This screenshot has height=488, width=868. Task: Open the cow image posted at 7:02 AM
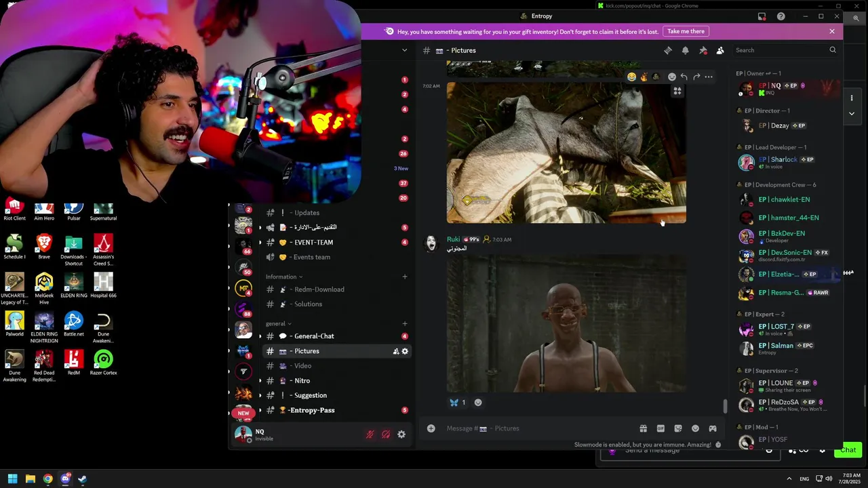[566, 152]
